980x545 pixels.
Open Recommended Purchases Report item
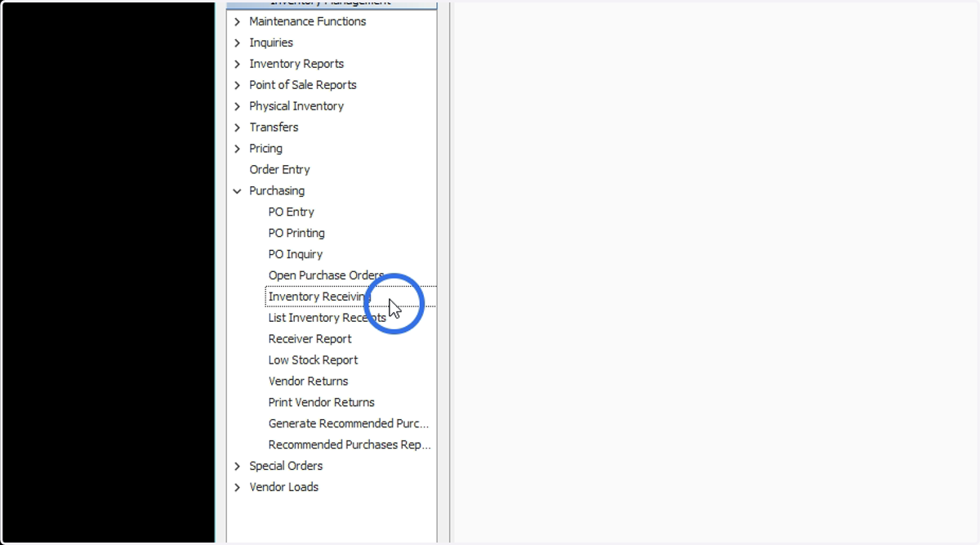point(350,445)
